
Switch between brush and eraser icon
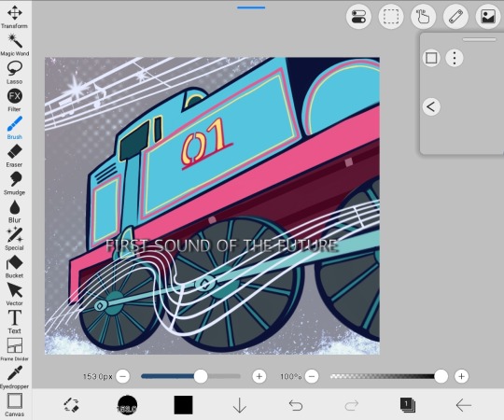coord(71,405)
